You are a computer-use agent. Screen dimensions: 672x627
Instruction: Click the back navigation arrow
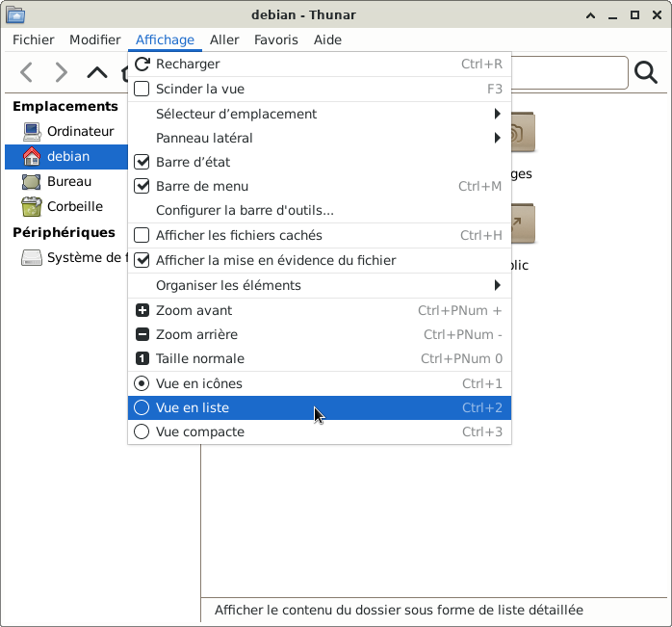[x=27, y=72]
